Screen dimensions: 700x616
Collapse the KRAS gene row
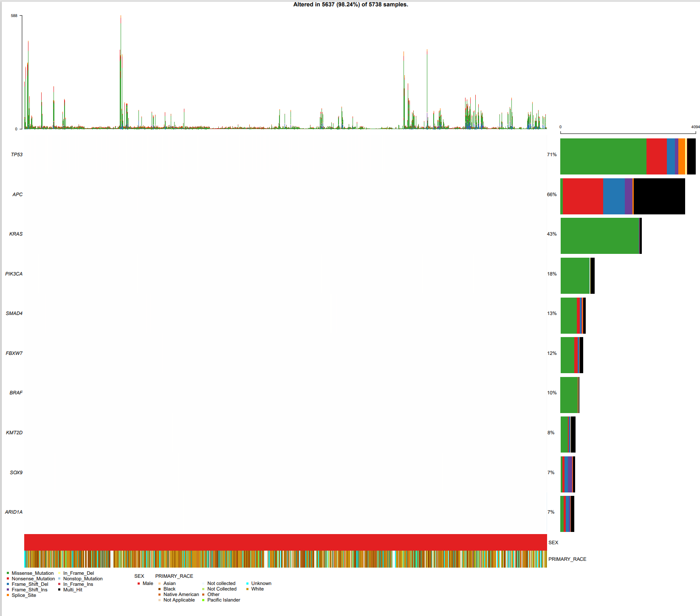pos(16,234)
